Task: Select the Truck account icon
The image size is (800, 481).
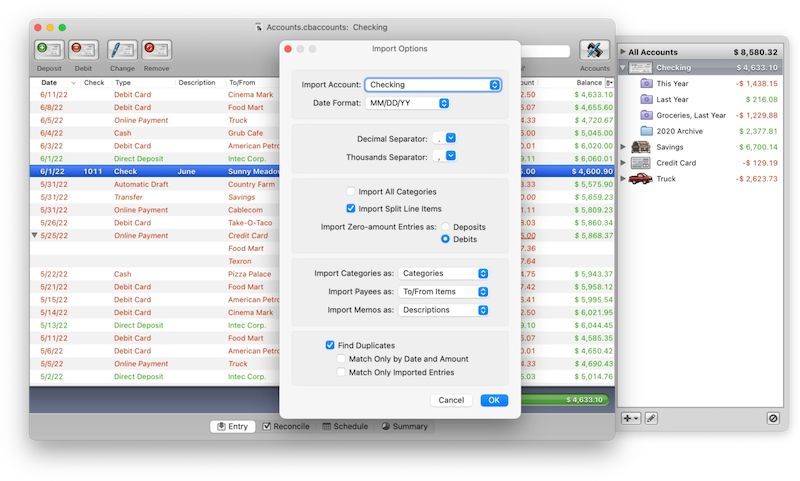Action: point(640,179)
